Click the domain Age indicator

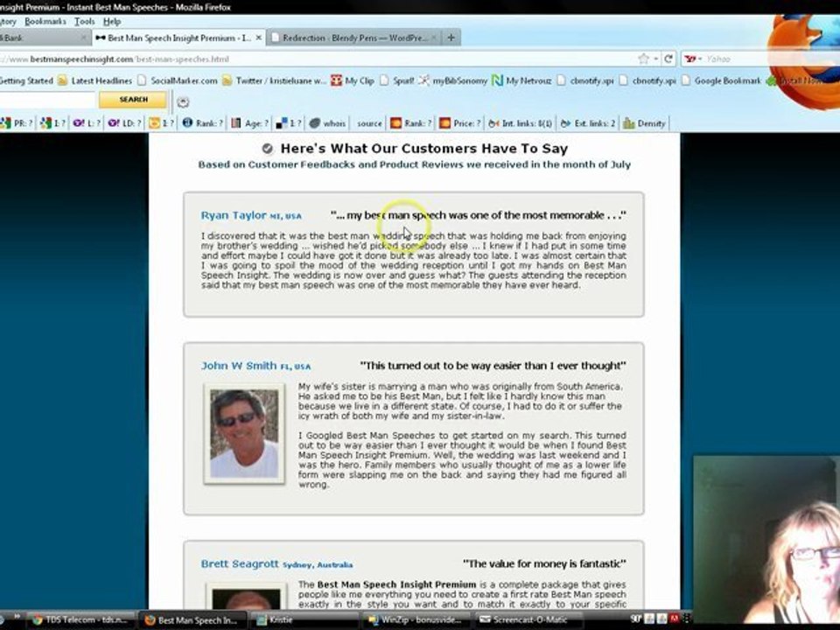pos(249,123)
